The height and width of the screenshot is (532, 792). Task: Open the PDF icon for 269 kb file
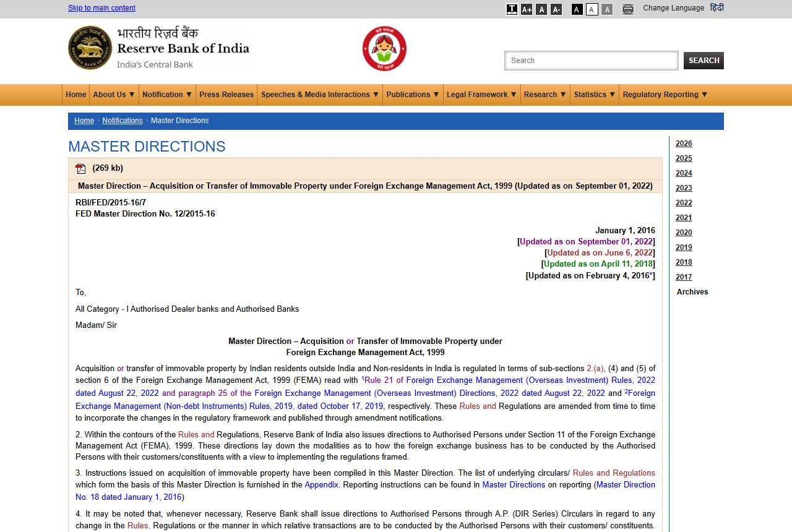[x=80, y=168]
